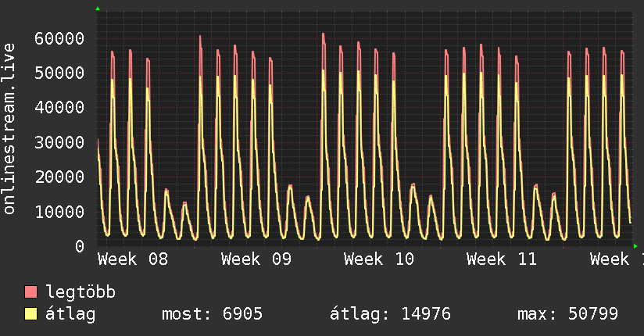The height and width of the screenshot is (336, 644).
Task: Click the 0 y-axis tick label
Action: tap(80, 246)
